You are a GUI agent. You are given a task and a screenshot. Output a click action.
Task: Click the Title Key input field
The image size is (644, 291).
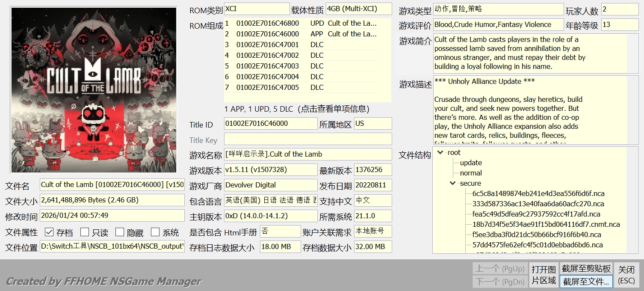307,139
